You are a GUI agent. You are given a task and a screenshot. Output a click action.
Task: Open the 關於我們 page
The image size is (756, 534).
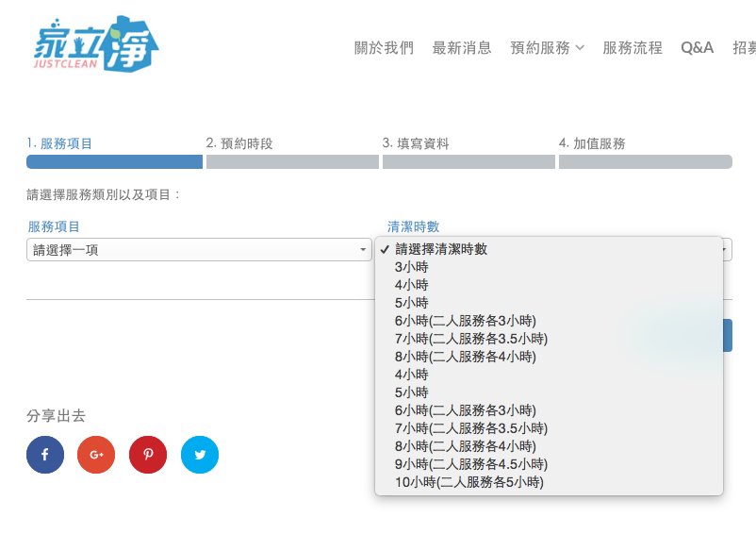[x=384, y=48]
